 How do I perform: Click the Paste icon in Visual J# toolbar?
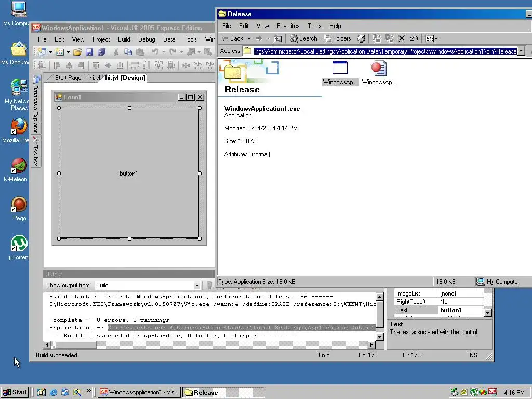coord(140,52)
